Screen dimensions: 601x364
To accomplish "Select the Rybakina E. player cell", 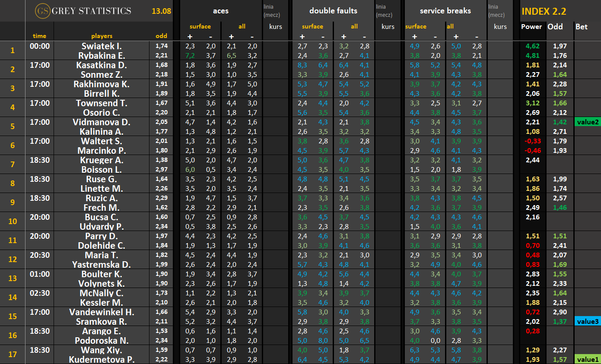I will point(102,55).
